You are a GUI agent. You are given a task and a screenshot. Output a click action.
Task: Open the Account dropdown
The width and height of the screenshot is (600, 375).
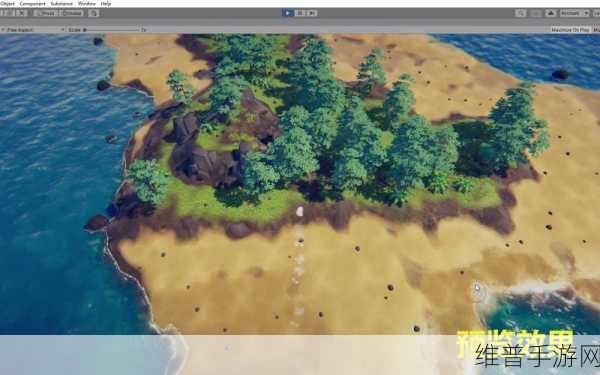click(x=574, y=13)
